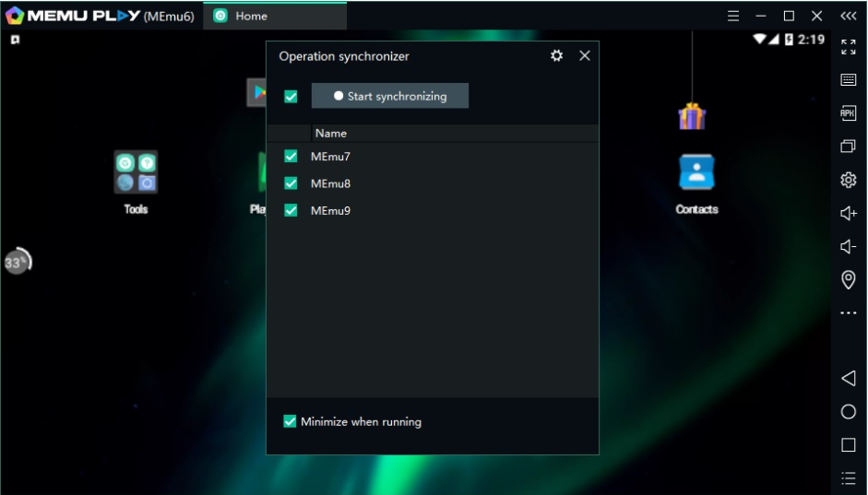Open the hamburger menu in title bar
Viewport: 868px width, 495px height.
[x=733, y=16]
